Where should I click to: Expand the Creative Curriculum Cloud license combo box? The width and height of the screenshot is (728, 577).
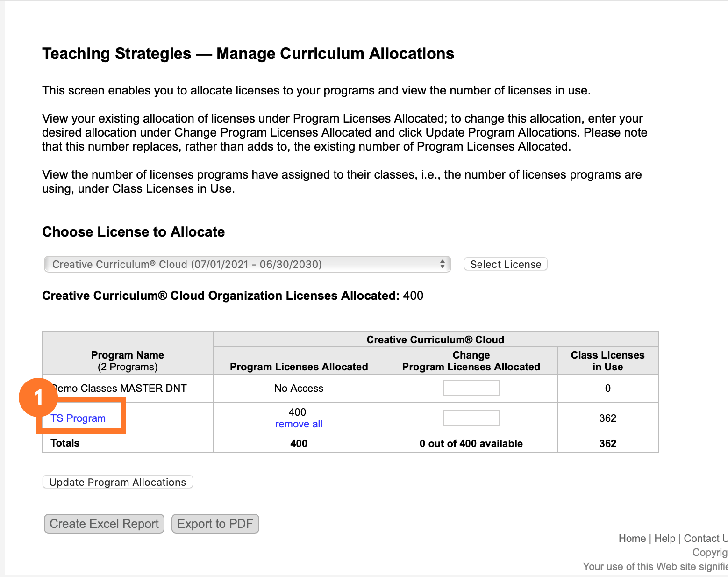247,264
